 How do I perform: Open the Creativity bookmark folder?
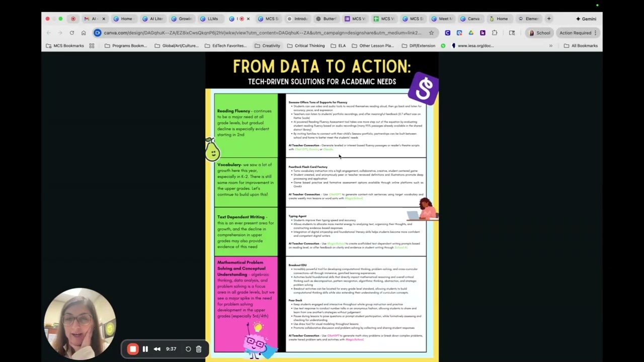267,46
